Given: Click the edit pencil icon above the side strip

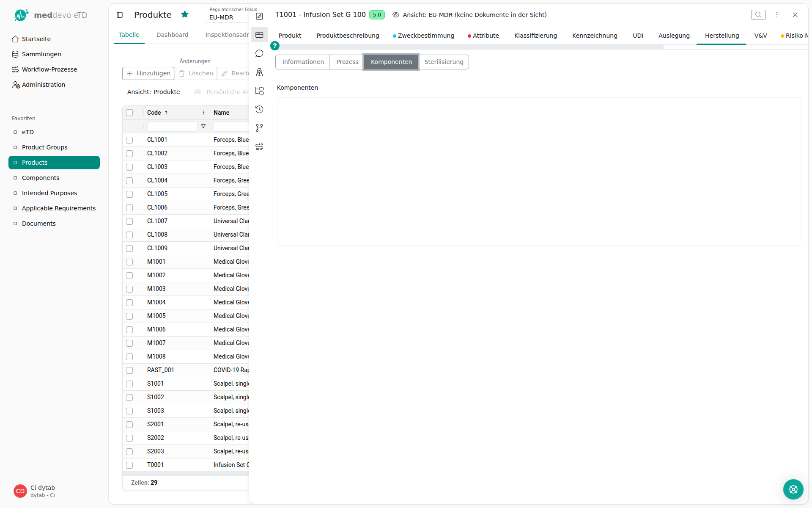Looking at the screenshot, I should point(259,16).
